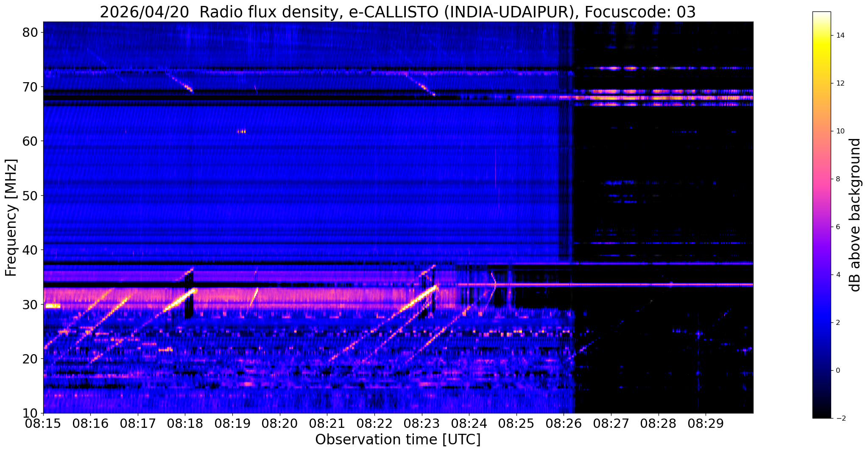Click the colorbar tick label 14
868x452 pixels.
pos(840,36)
